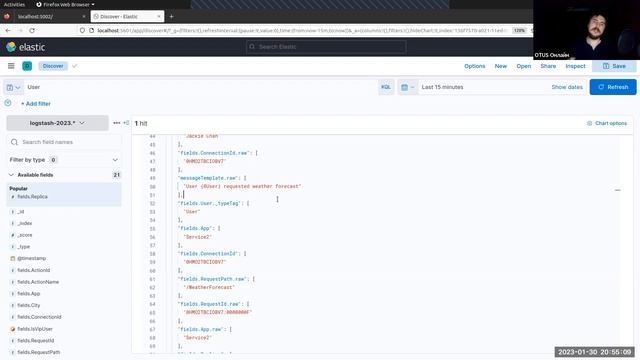Select the fields.ActionName field
This screenshot has height=360, width=640.
coord(38,282)
